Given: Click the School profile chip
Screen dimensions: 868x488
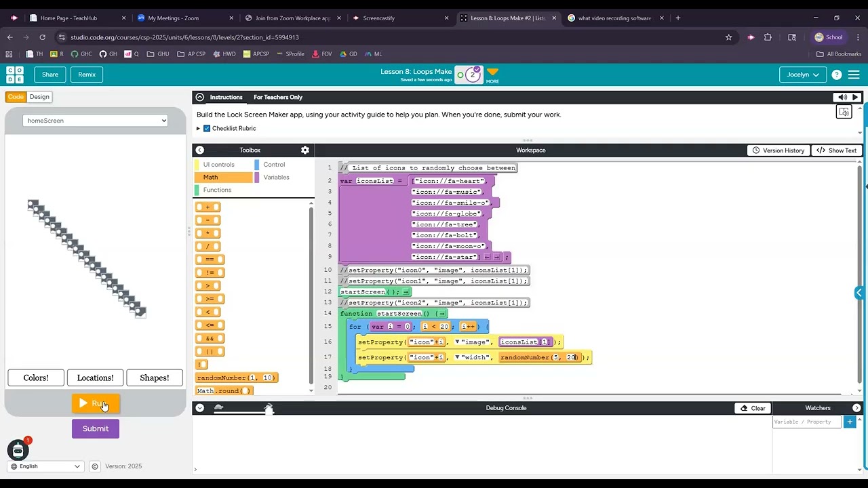Looking at the screenshot, I should tap(829, 37).
